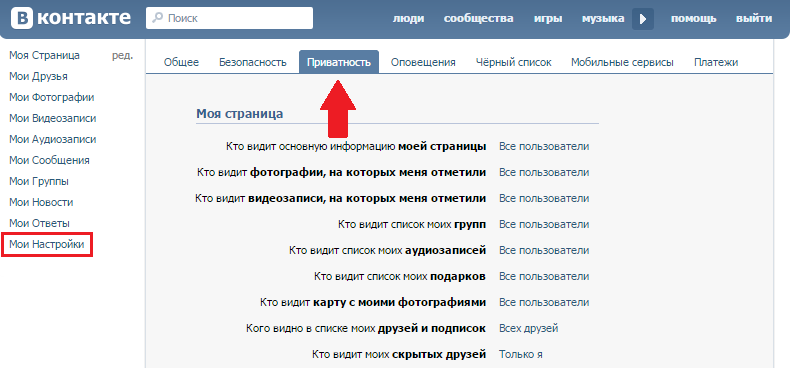
Task: Open Мои Группы in sidebar
Action: tap(39, 181)
